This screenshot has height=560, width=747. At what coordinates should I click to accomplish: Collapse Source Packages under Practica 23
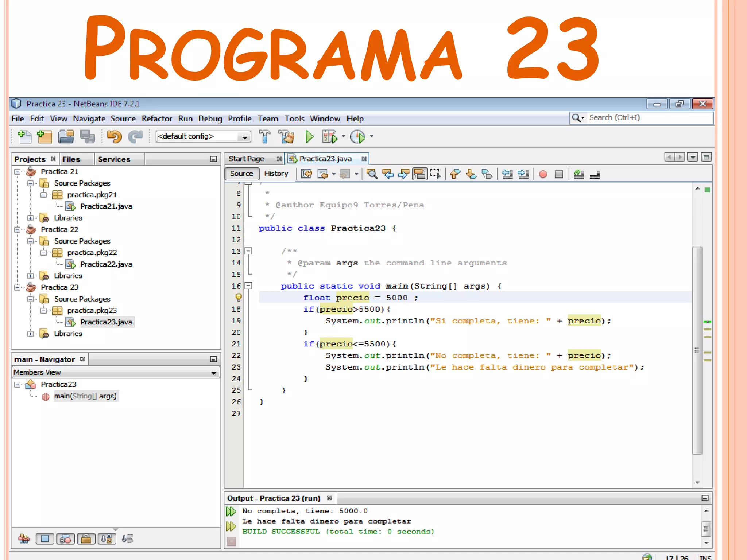31,299
